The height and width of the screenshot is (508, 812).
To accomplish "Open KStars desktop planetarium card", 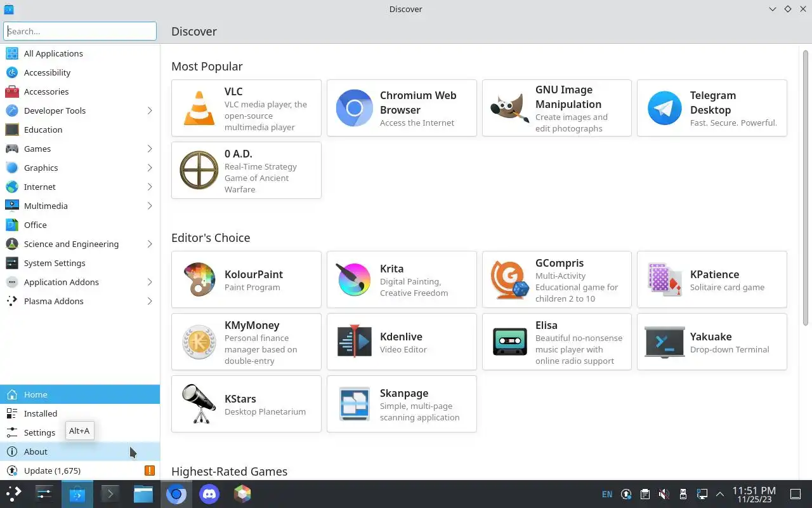I will pos(246,404).
